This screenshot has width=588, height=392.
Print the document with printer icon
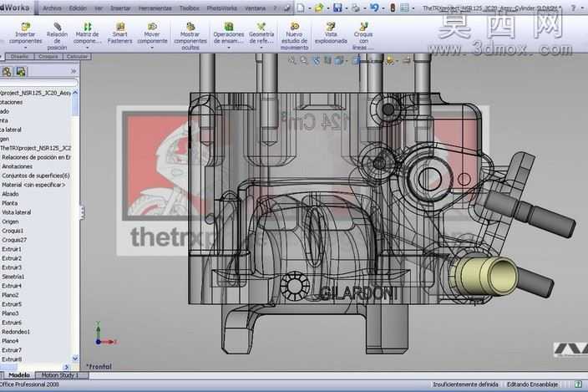pyautogui.click(x=356, y=8)
